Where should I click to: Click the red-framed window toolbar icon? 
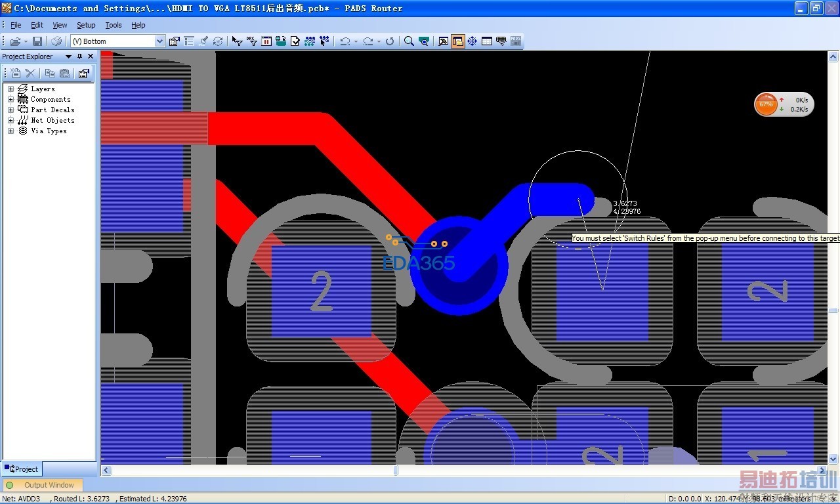coord(266,41)
